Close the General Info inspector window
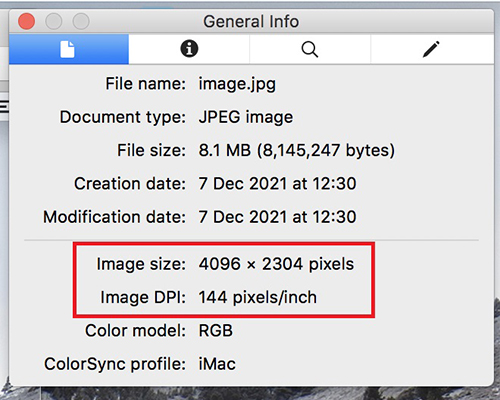This screenshot has width=500, height=400. 27,21
